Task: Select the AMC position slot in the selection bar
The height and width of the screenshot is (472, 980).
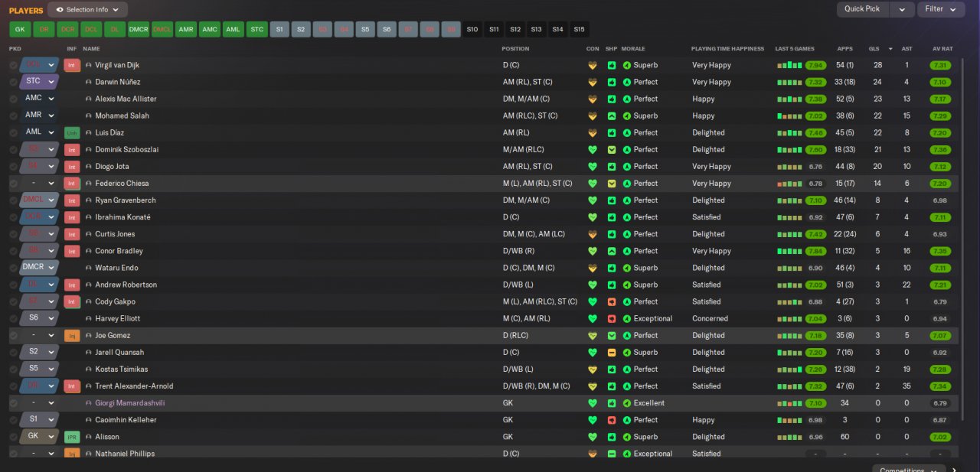Action: (x=210, y=30)
